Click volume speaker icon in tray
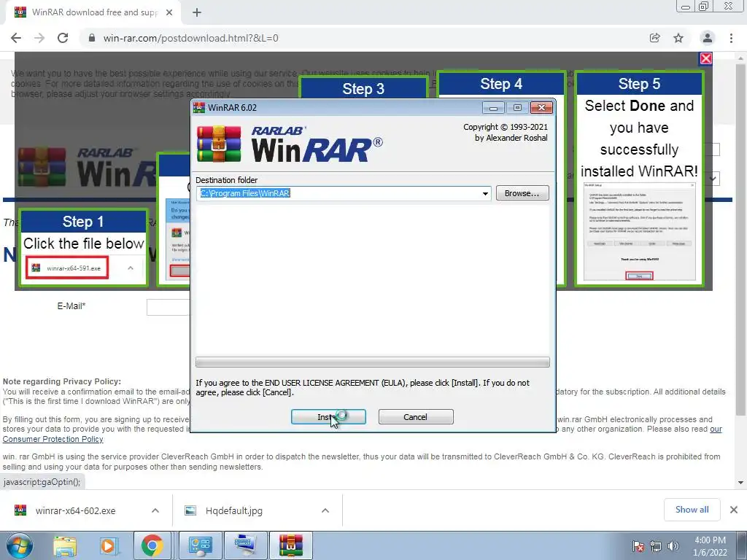This screenshot has width=747, height=560. [673, 546]
